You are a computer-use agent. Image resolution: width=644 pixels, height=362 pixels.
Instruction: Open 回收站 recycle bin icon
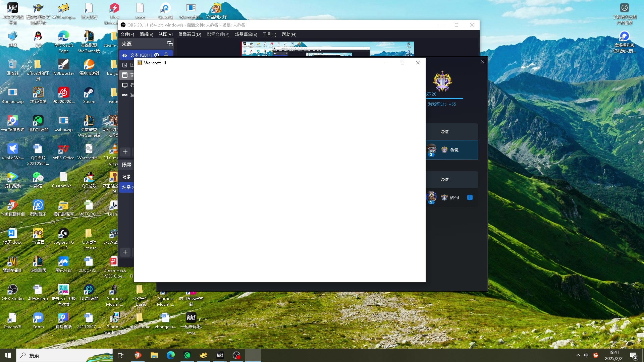[13, 67]
